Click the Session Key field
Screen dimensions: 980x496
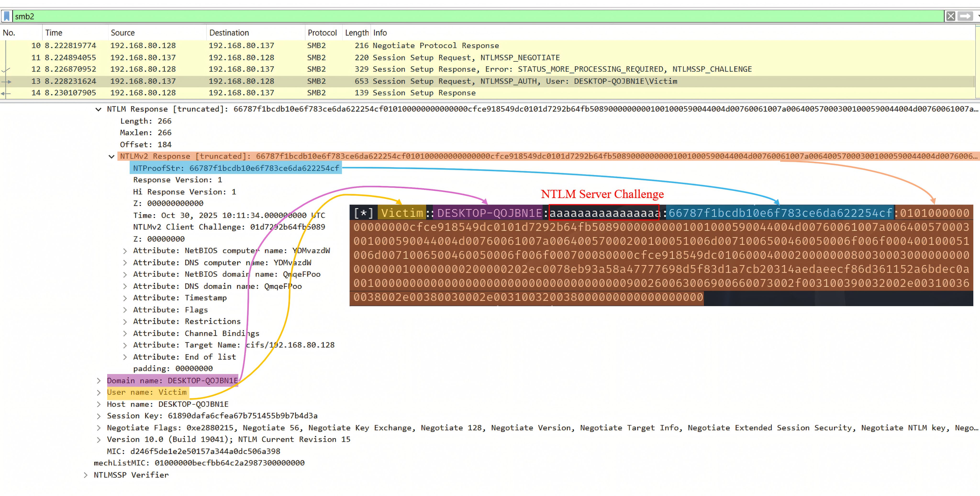pos(212,416)
